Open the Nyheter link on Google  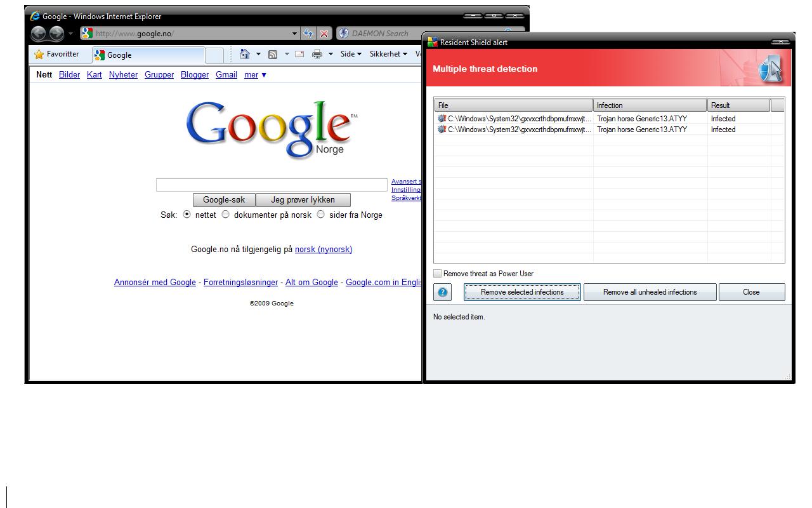pyautogui.click(x=123, y=75)
